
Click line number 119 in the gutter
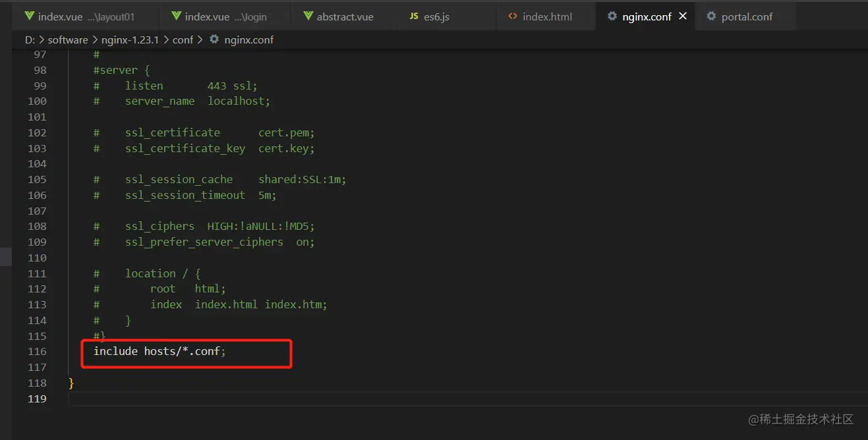tap(37, 399)
